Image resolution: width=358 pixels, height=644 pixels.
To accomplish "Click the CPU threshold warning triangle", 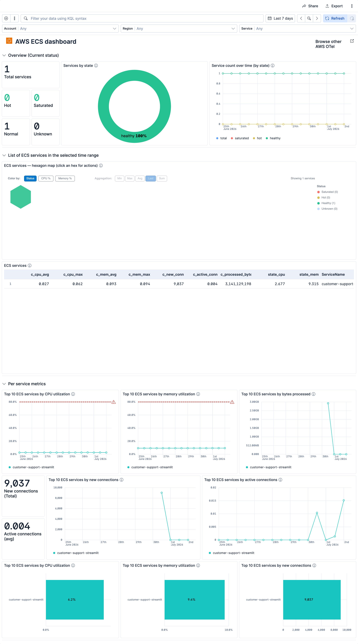I will tap(113, 402).
